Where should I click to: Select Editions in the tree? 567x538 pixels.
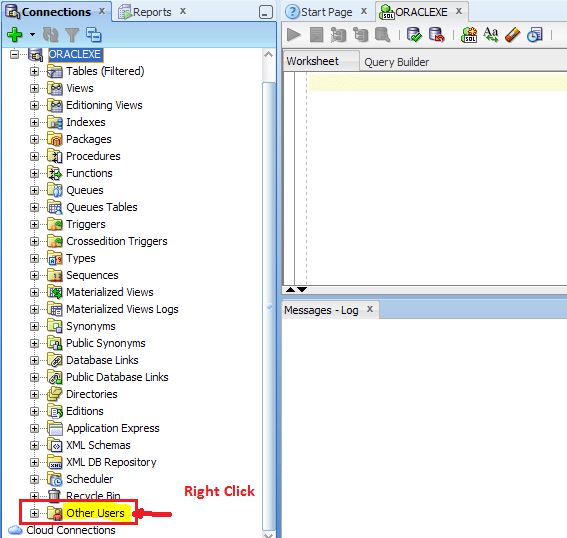pos(85,411)
